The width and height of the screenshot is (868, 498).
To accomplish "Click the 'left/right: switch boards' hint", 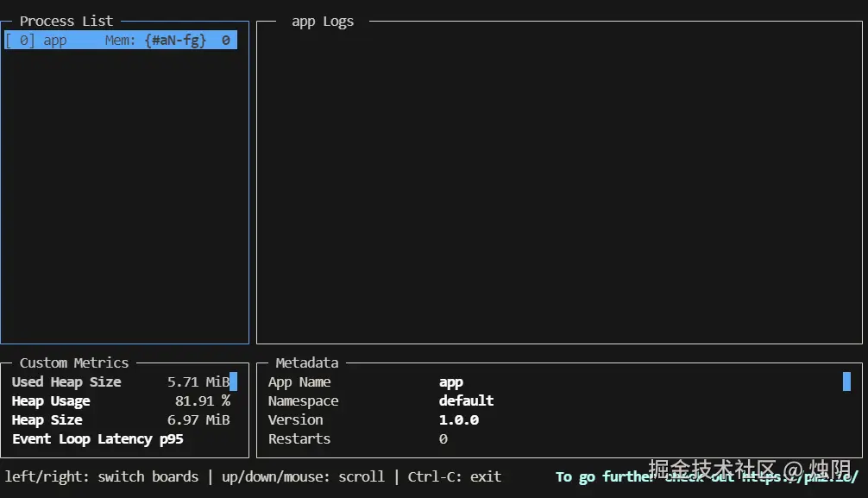I will pos(102,477).
